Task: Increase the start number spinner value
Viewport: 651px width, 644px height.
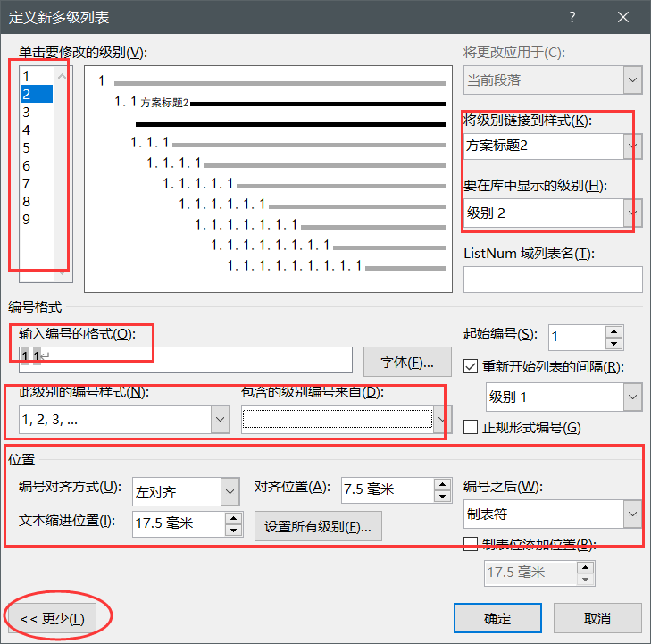Action: click(x=613, y=330)
